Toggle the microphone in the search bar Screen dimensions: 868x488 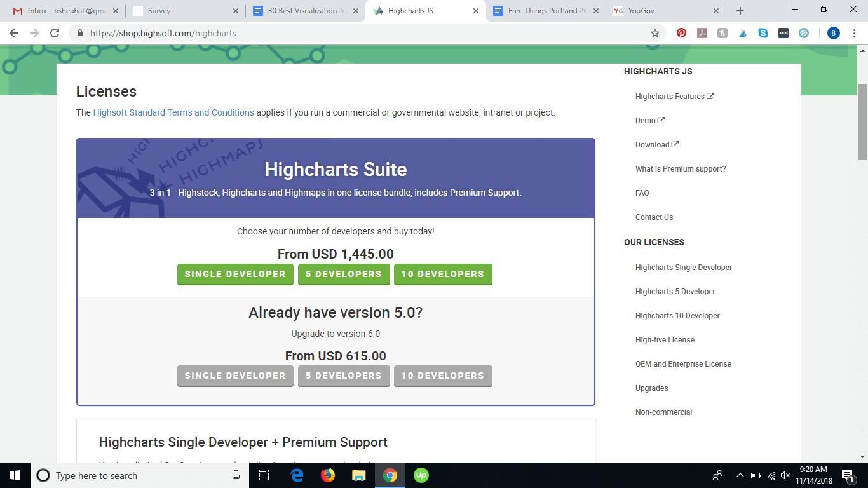click(x=236, y=475)
